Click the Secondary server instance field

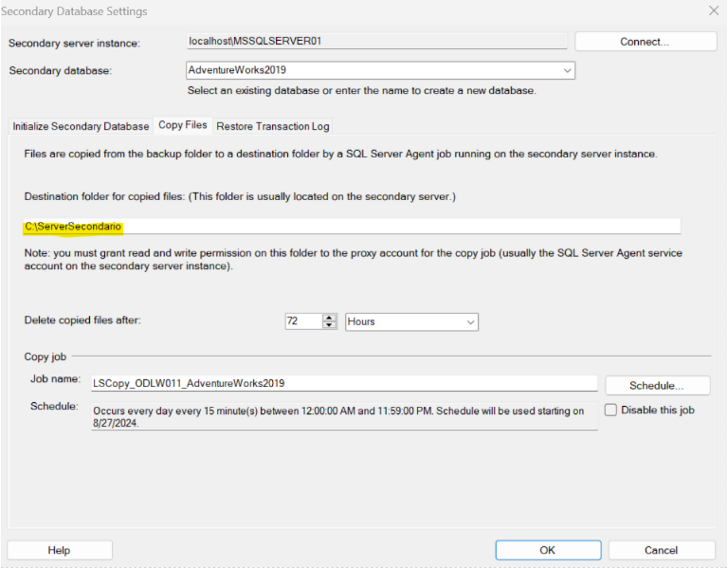click(377, 42)
